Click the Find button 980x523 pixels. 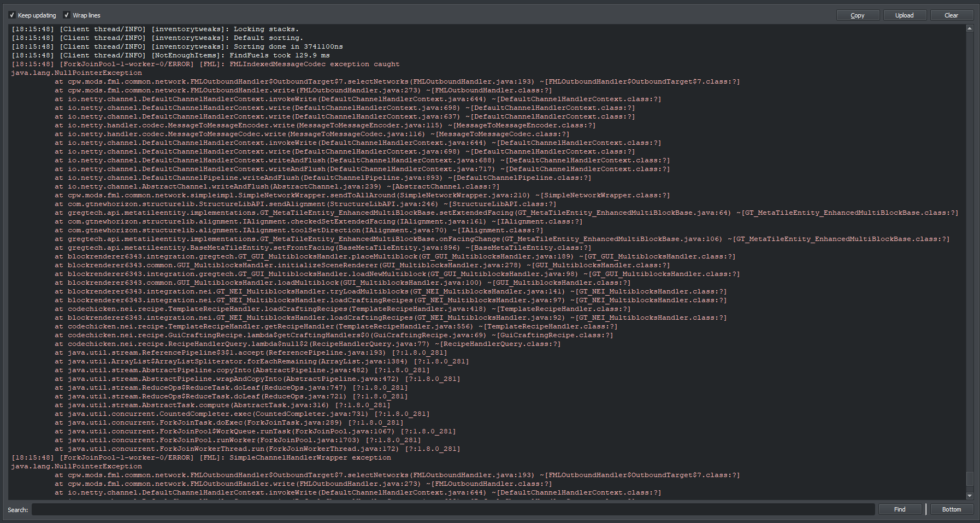click(900, 509)
